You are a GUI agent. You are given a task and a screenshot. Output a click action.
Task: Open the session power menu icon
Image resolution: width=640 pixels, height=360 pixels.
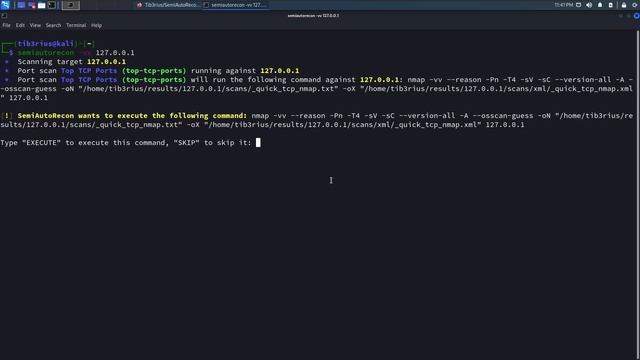[x=635, y=5]
